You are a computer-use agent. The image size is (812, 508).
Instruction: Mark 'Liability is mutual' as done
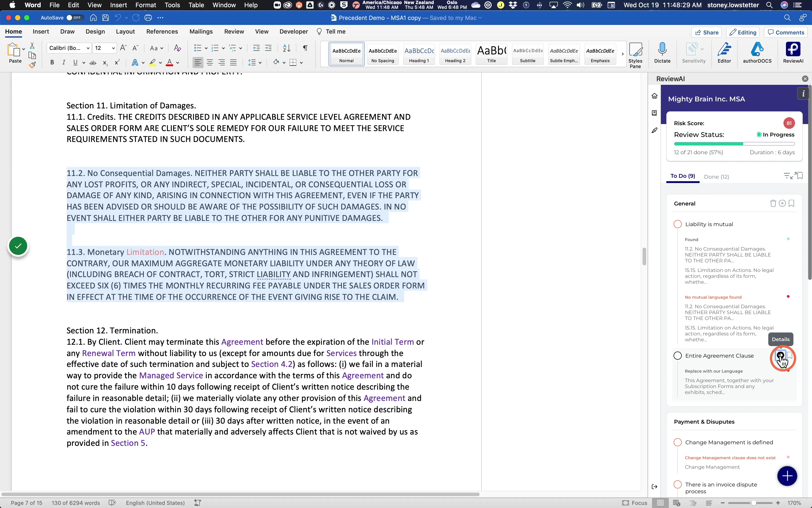677,224
